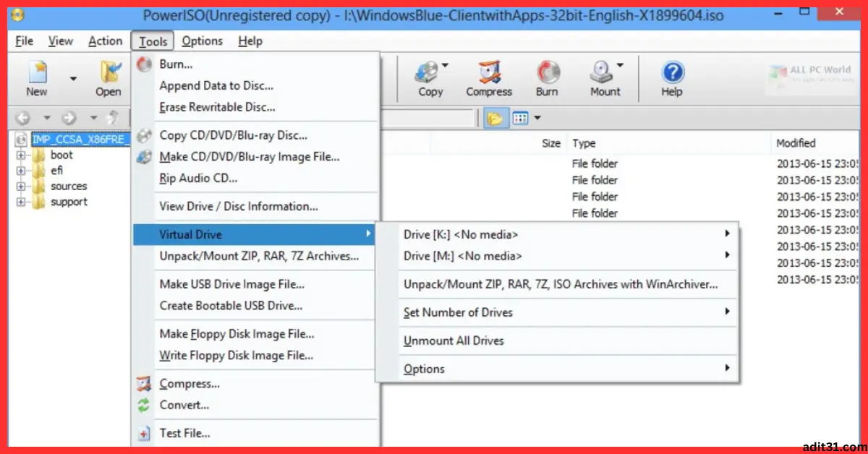Viewport: 868px width, 454px height.
Task: Choose Test File... in Tools menu
Action: 256,433
